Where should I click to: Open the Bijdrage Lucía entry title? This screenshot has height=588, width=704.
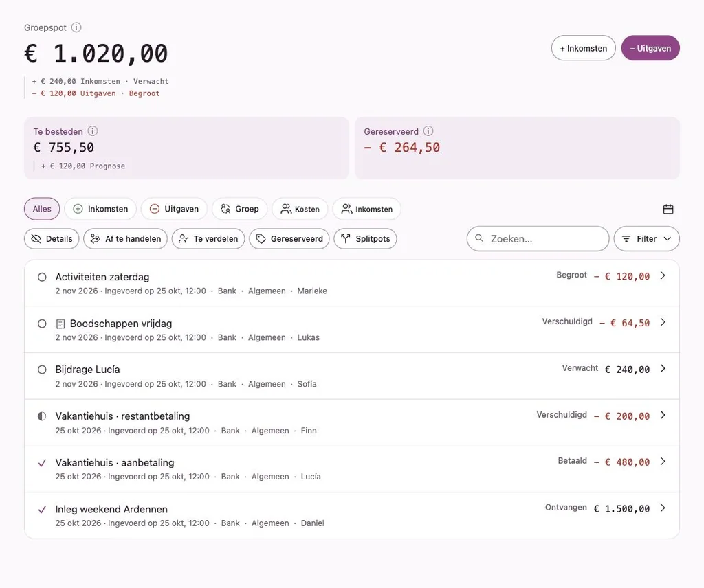click(x=87, y=370)
